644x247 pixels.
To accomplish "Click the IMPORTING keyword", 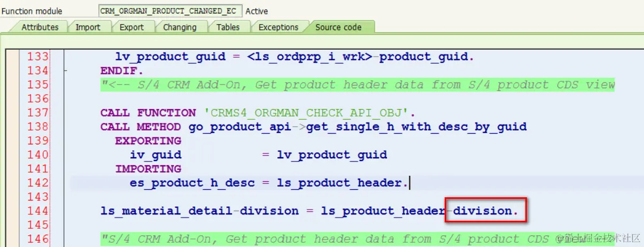I will pos(148,169).
